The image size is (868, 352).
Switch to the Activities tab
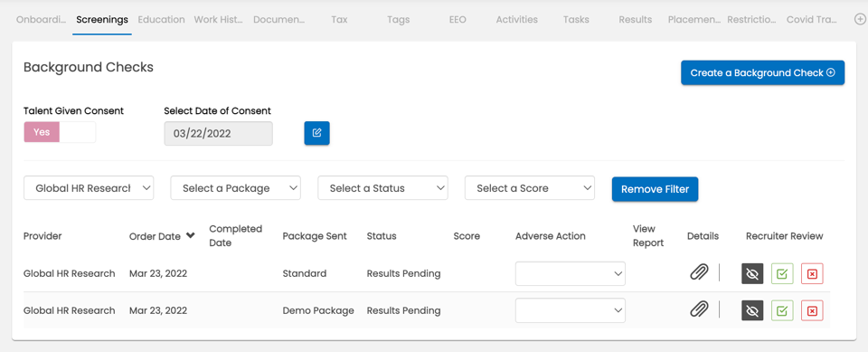pyautogui.click(x=516, y=19)
